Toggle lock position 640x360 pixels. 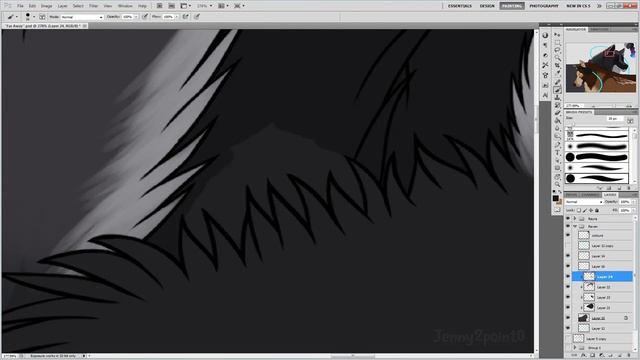[x=591, y=211]
